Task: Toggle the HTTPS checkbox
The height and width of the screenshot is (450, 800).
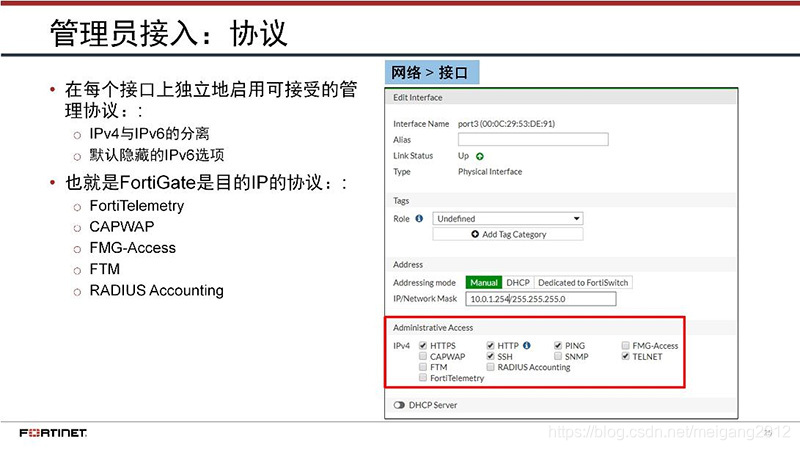Action: coord(423,345)
